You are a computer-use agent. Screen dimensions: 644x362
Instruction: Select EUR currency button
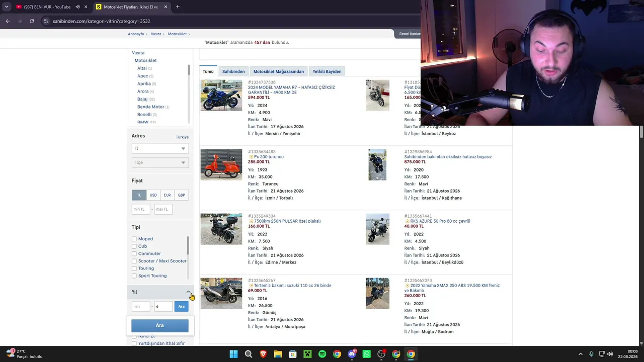click(x=167, y=195)
